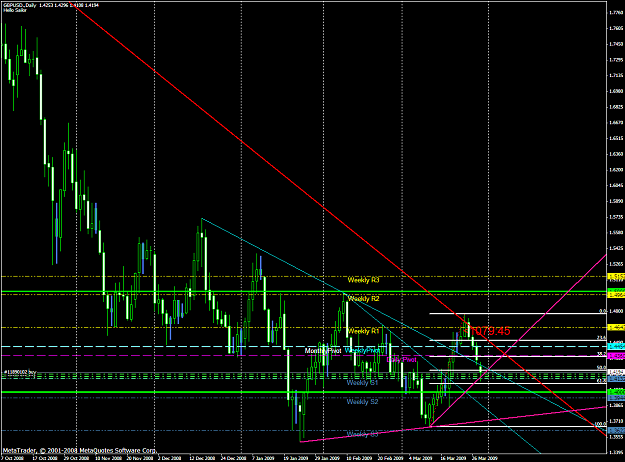Image resolution: width=625 pixels, height=462 pixels.
Task: Click the MetaQuotes Software Corp. copyright text
Action: [x=79, y=450]
